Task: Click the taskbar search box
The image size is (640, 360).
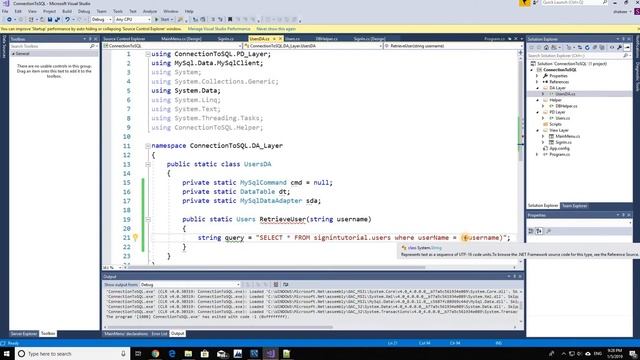Action: [x=73, y=353]
